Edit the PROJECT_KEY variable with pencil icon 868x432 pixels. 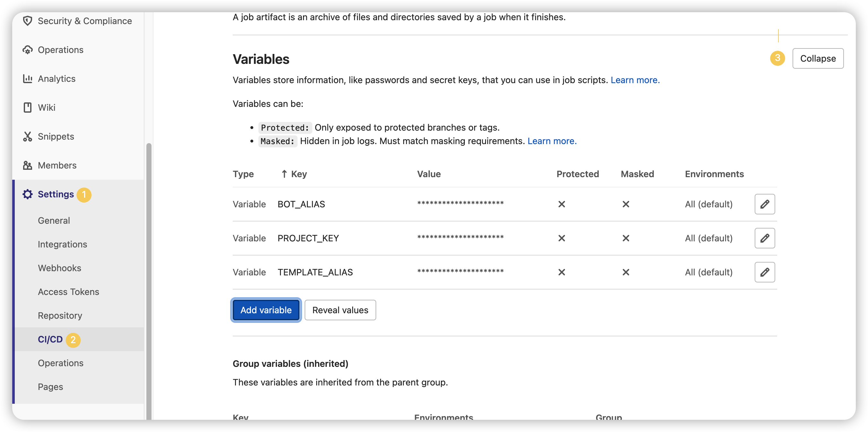[x=765, y=238]
